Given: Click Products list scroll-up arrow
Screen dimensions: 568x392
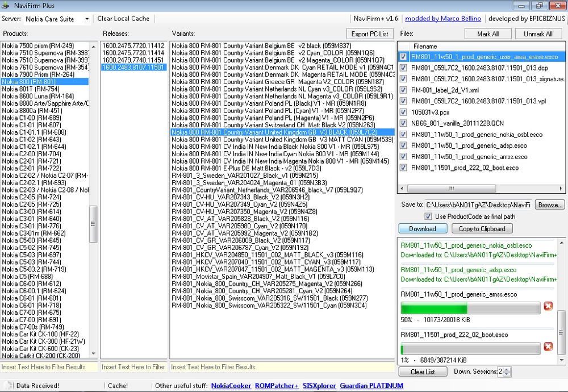Looking at the screenshot, I should [x=94, y=47].
